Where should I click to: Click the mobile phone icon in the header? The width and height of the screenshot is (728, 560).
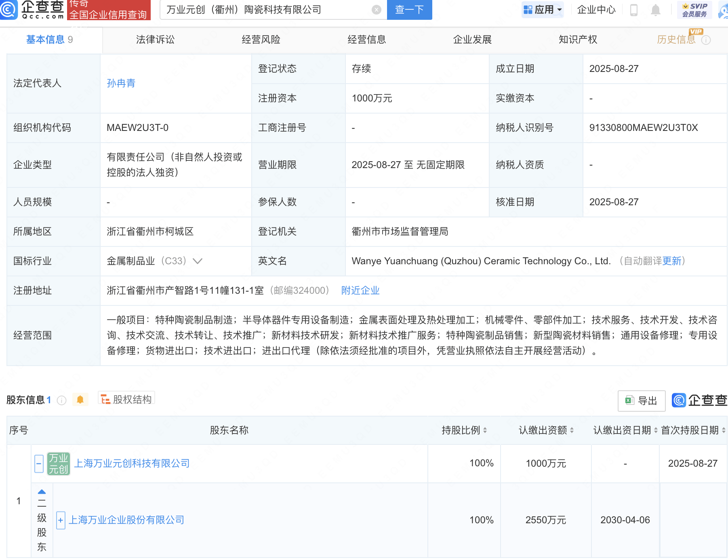633,11
